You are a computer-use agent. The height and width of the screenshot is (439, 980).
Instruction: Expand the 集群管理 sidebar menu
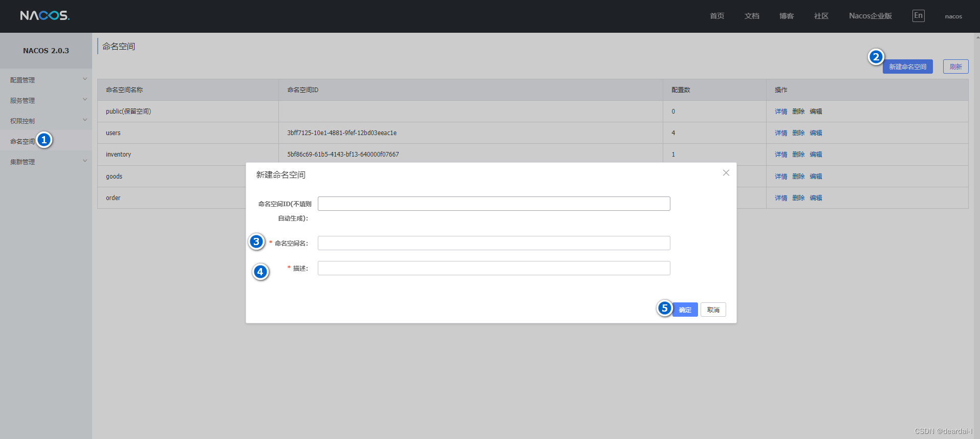(46, 162)
